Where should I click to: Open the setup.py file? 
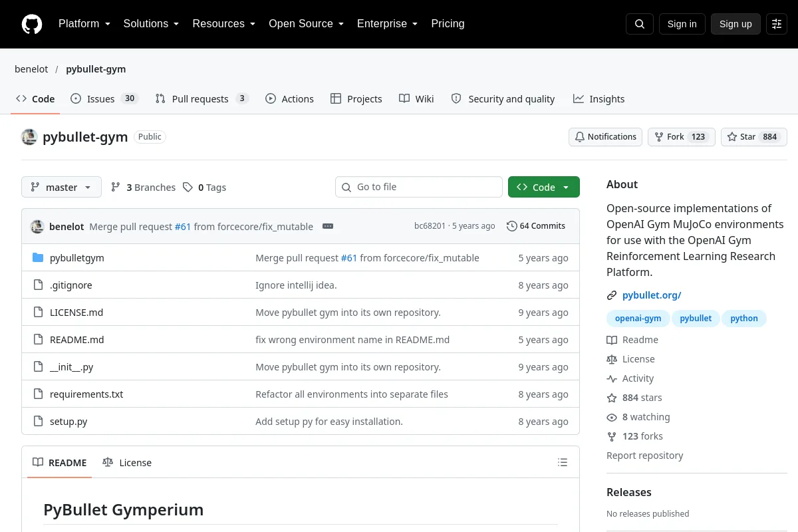(68, 422)
